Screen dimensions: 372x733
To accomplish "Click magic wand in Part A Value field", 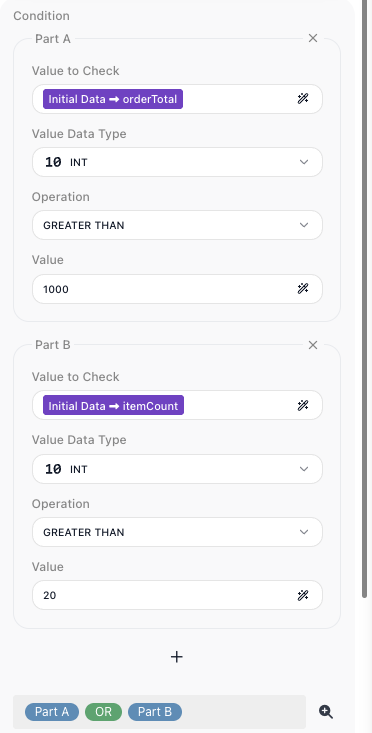I will click(x=303, y=289).
